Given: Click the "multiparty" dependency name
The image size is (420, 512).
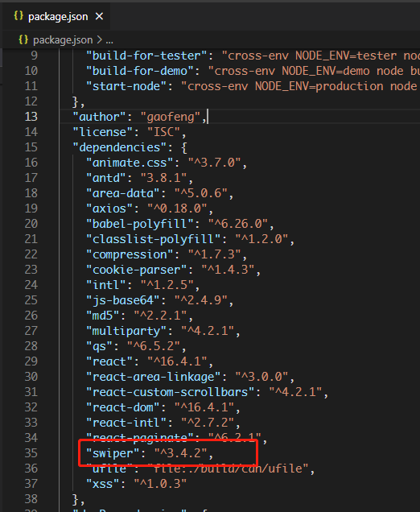Looking at the screenshot, I should click(x=126, y=331).
